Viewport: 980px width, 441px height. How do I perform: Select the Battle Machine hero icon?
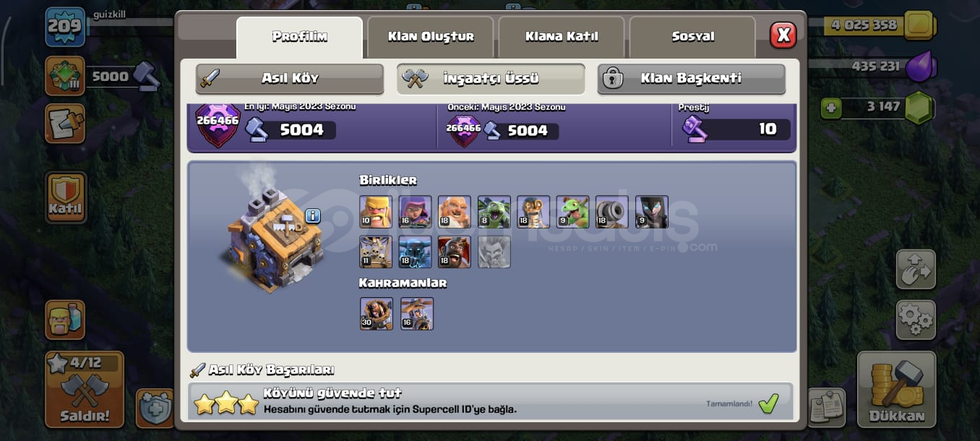(377, 314)
